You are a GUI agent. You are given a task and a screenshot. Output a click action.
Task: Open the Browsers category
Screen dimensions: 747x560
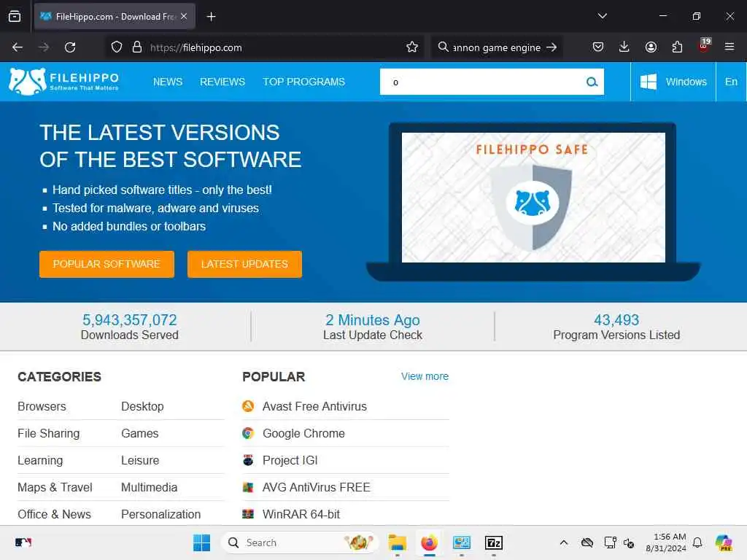(42, 406)
